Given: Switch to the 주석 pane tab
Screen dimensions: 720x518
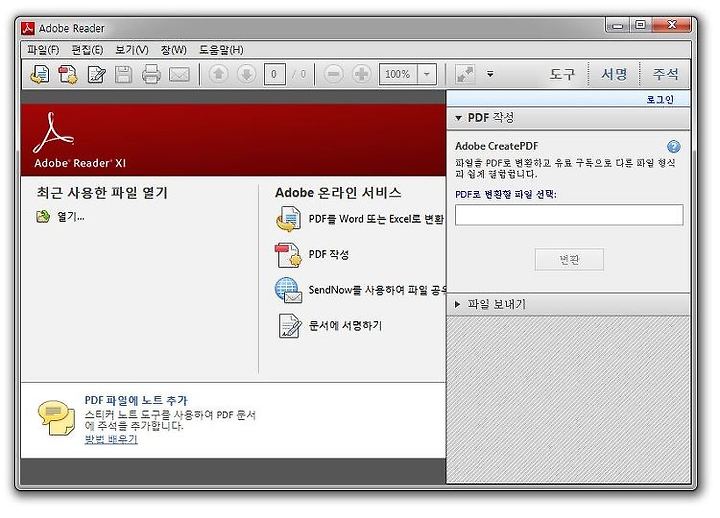Looking at the screenshot, I should click(x=665, y=74).
